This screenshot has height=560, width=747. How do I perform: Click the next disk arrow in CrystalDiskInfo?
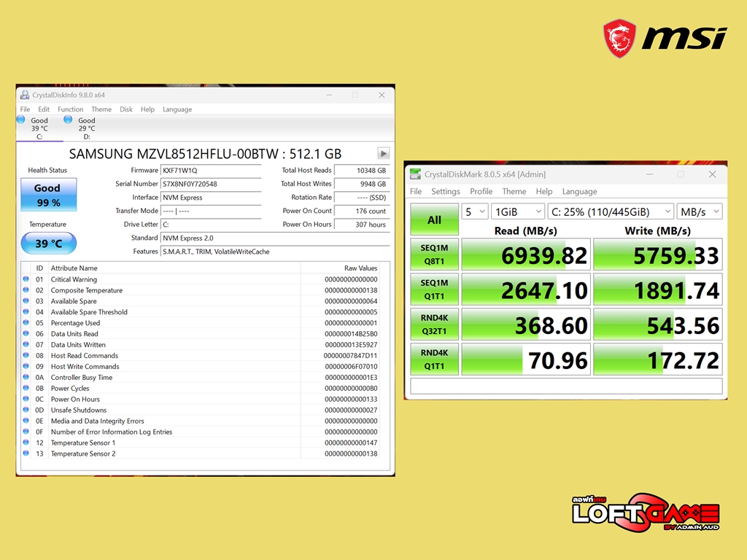[383, 153]
